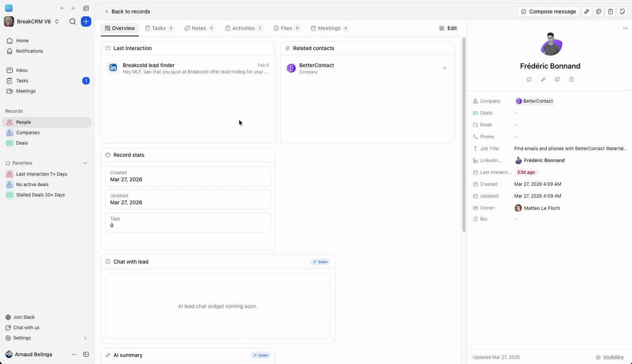Collapse the Favorites section chevron
632x364 pixels.
pyautogui.click(x=85, y=163)
